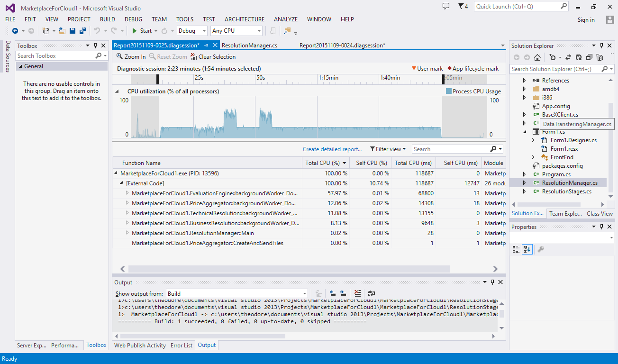Sort by Total CPU (%) column header
The width and height of the screenshot is (618, 364).
pos(325,163)
